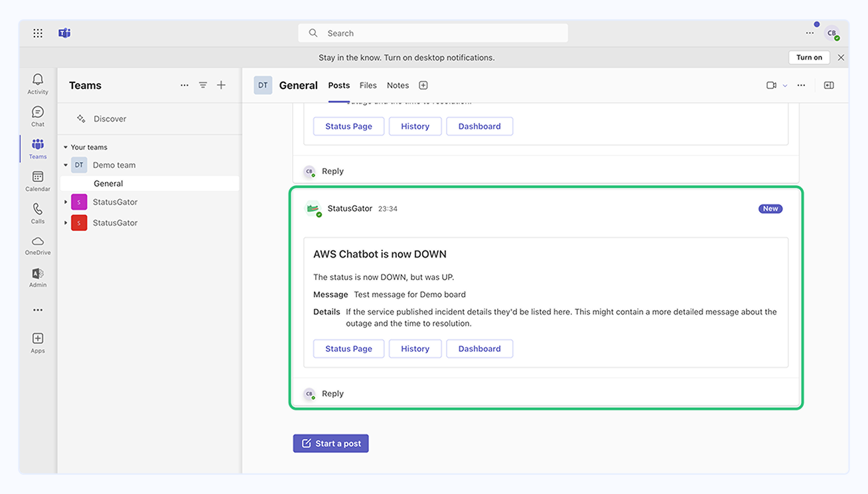The width and height of the screenshot is (868, 494).
Task: Open channel more options ellipsis
Action: coord(802,85)
